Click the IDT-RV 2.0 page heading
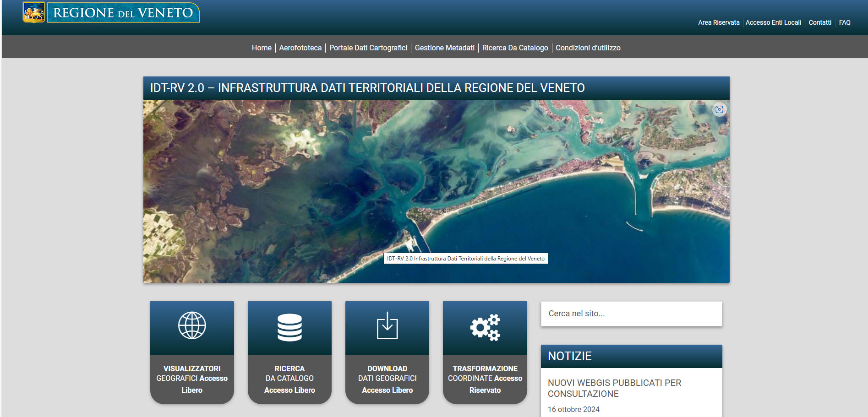The width and height of the screenshot is (868, 417). [x=367, y=88]
